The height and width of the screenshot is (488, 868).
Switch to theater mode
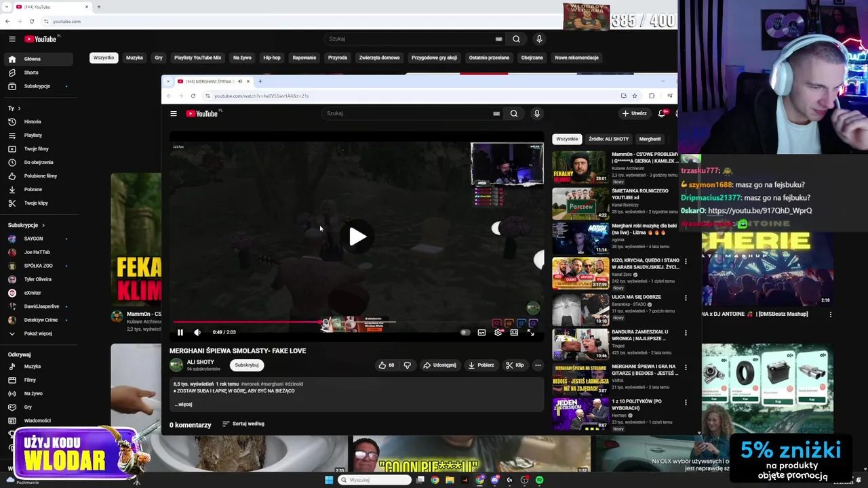click(514, 332)
